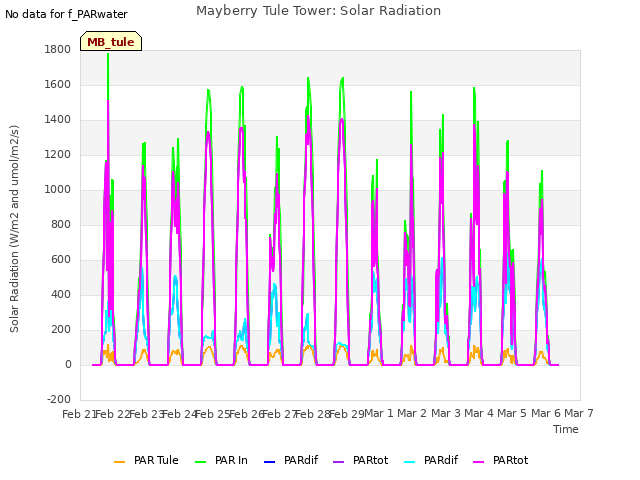Click the Mar 2 x-axis date label
Viewport: 640px width, 480px height.
[x=412, y=413]
